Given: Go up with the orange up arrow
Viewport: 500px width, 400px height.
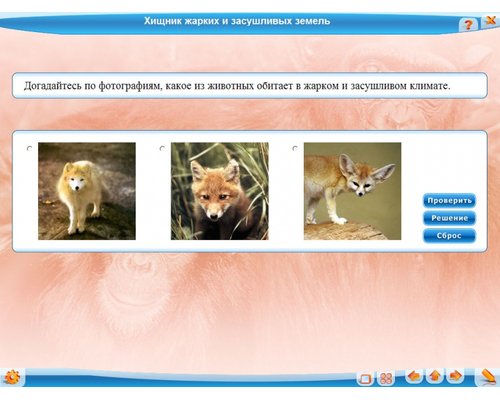Looking at the screenshot, I should (435, 377).
